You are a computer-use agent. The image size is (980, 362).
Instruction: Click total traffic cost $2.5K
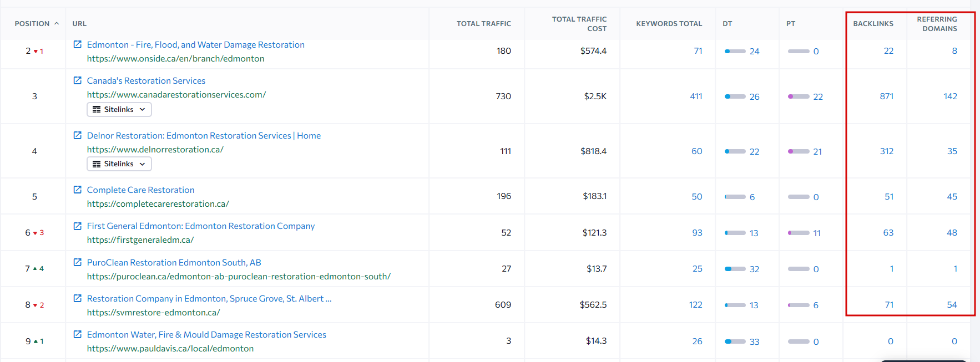pos(595,96)
